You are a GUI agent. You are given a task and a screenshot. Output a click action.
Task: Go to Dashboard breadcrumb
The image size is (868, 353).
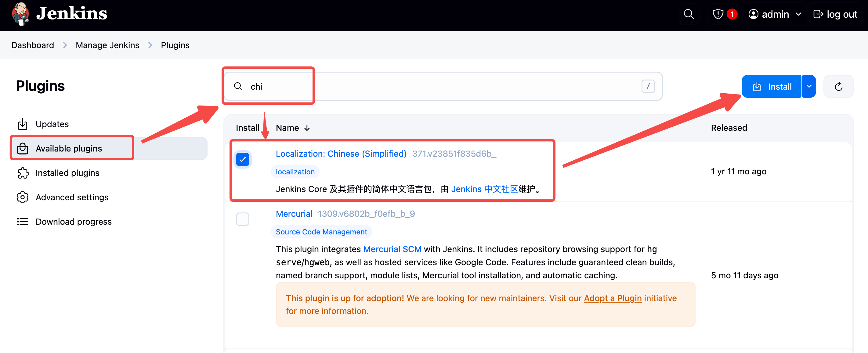[x=32, y=45]
